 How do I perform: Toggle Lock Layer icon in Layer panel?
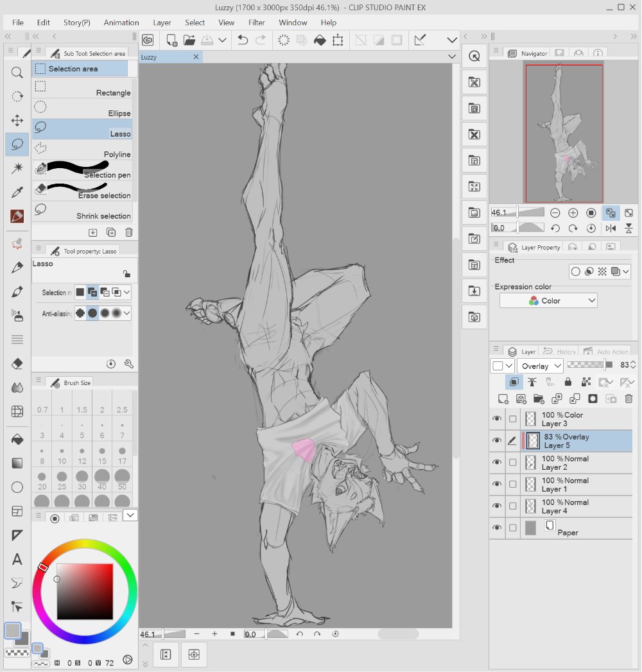coord(568,382)
